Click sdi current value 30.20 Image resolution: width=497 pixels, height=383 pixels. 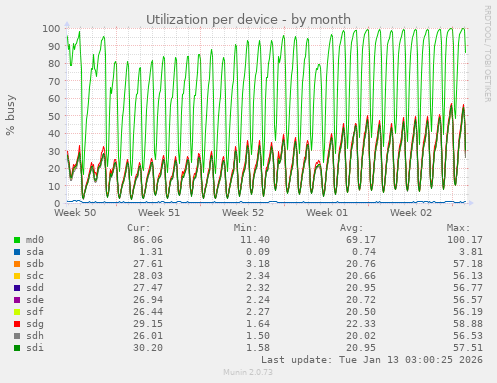(x=148, y=348)
